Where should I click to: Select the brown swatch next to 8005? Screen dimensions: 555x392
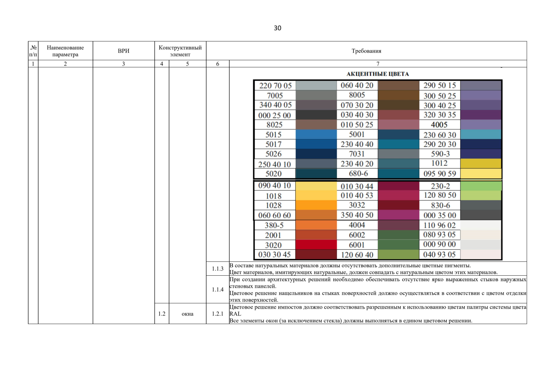pos(398,95)
